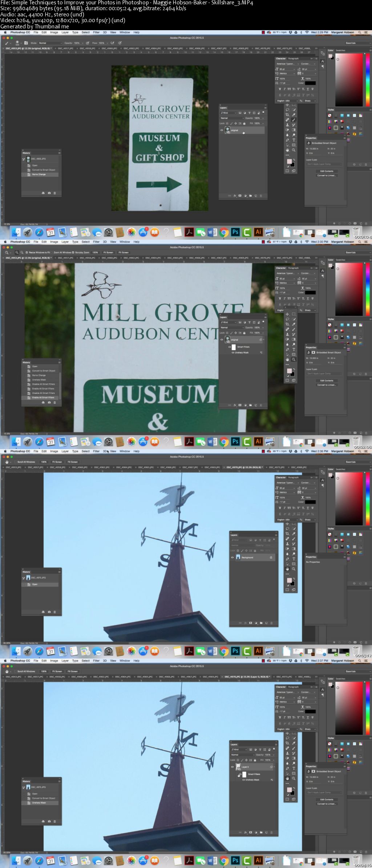In 00:03:12 frame, select the Brush tool

coord(294,539)
